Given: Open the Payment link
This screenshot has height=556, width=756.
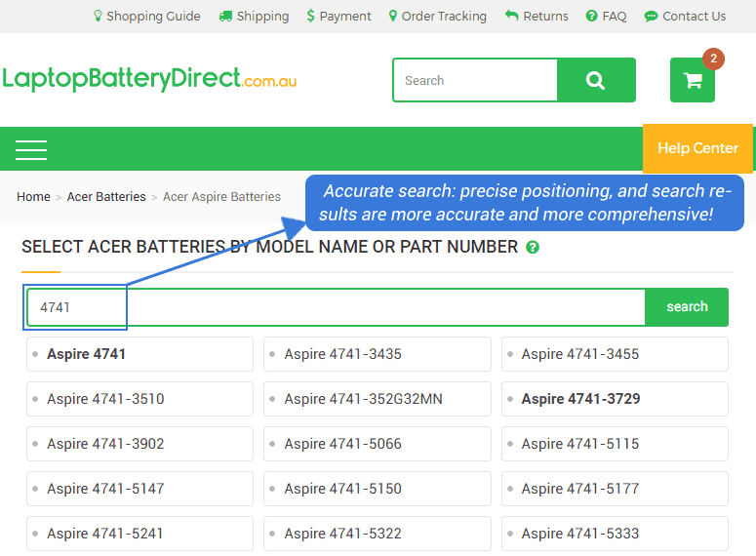Looking at the screenshot, I should [x=338, y=17].
